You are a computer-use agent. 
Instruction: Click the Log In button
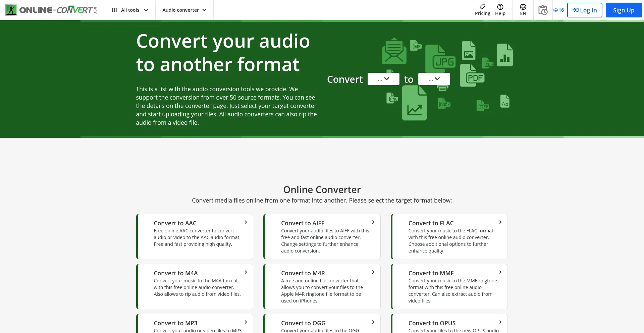(x=585, y=10)
